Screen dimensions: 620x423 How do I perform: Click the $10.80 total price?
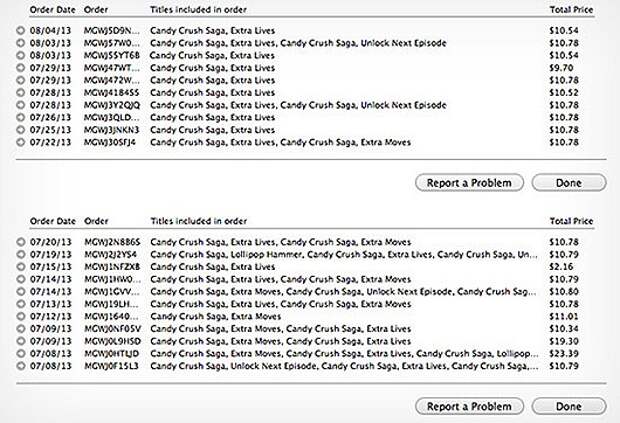(564, 292)
